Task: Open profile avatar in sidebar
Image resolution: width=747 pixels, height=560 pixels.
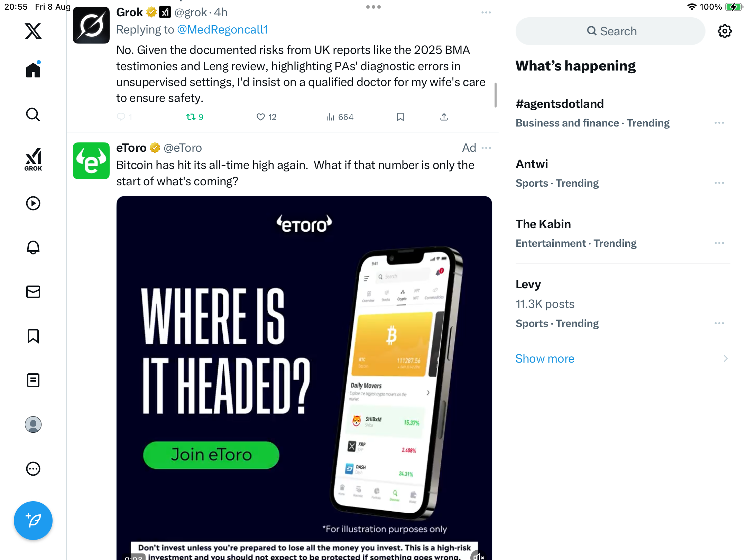Action: click(x=33, y=424)
